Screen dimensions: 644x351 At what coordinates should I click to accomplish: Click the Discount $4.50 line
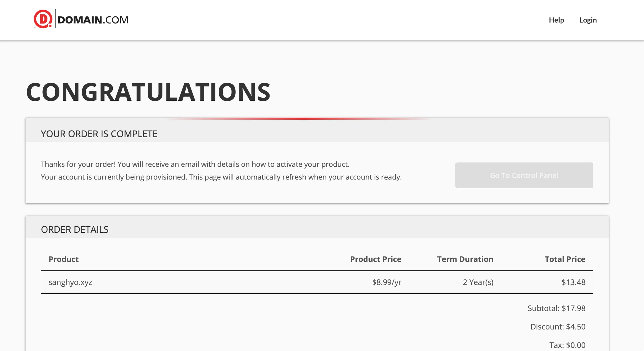pos(558,327)
